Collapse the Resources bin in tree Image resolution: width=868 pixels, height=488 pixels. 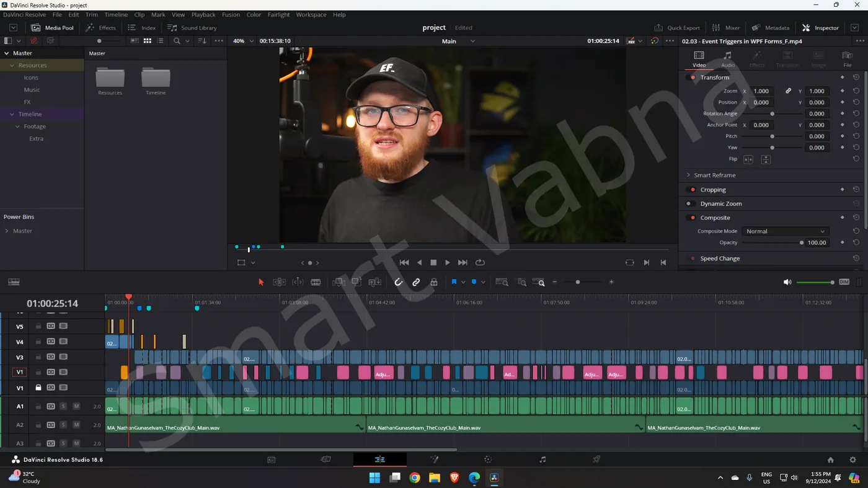click(12, 65)
